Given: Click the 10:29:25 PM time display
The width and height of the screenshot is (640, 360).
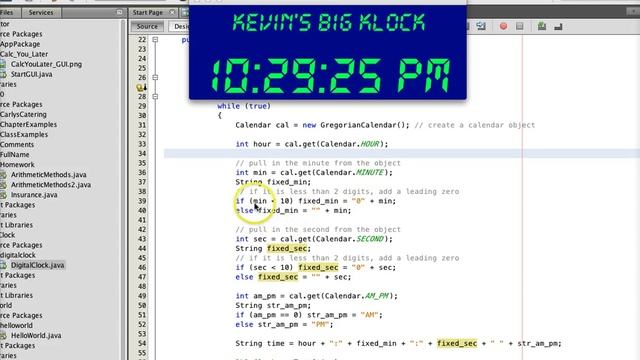Looking at the screenshot, I should click(x=330, y=76).
